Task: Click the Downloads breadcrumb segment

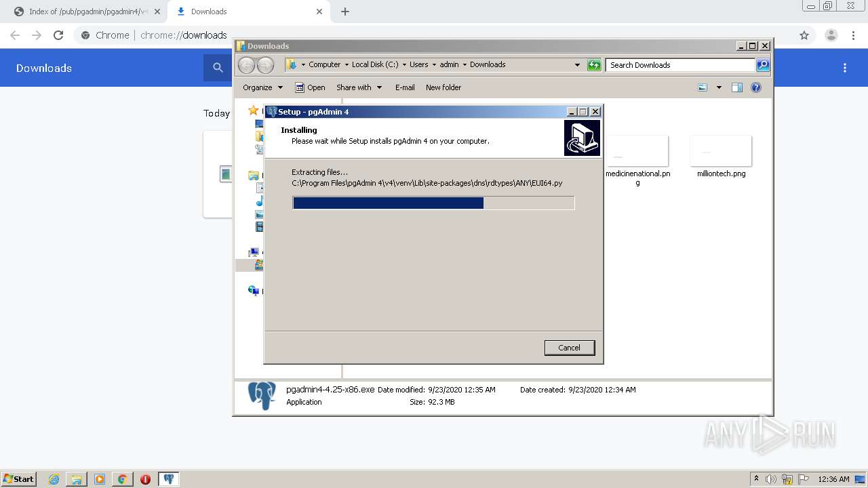Action: pyautogui.click(x=488, y=65)
